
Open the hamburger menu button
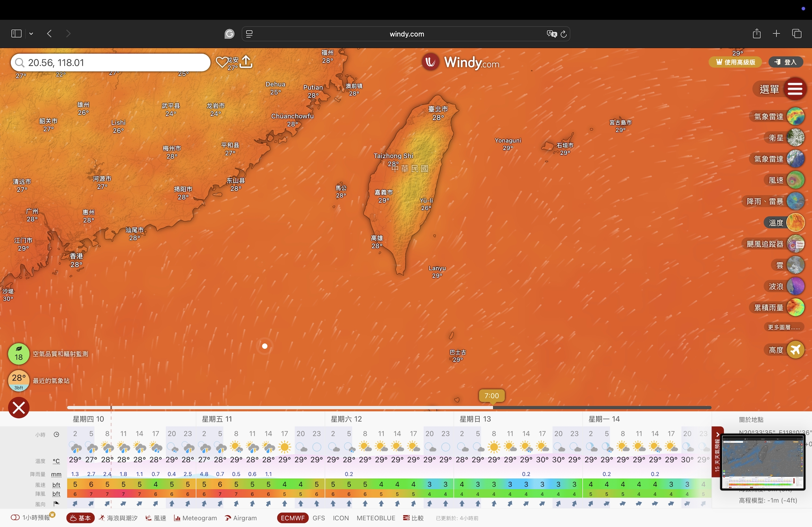coord(795,89)
